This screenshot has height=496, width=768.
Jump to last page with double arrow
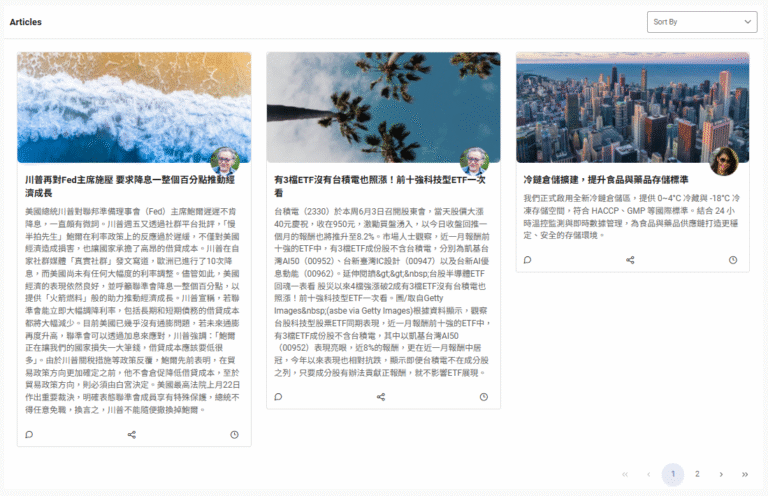(x=745, y=474)
